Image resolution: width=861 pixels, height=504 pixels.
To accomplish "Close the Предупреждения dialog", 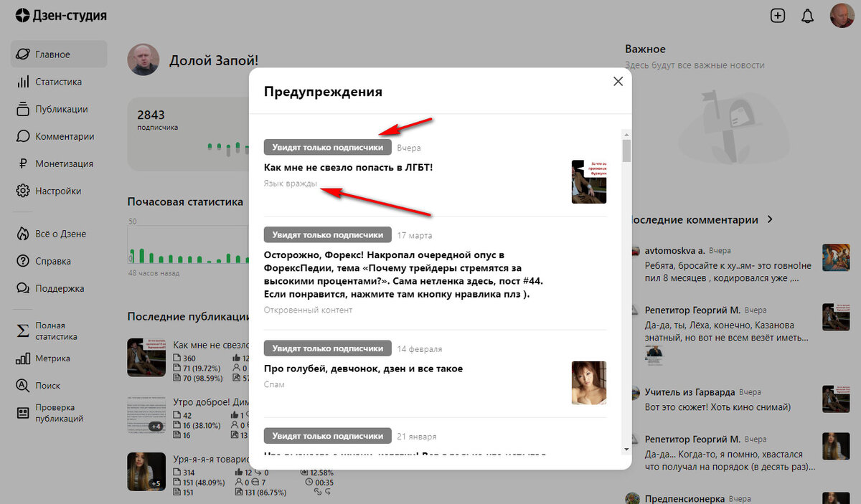I will pyautogui.click(x=618, y=82).
